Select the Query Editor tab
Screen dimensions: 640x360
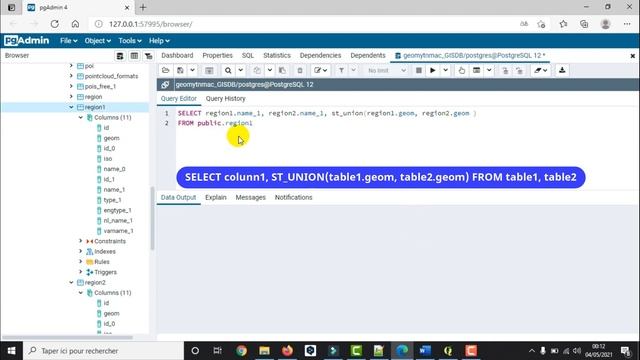click(178, 99)
